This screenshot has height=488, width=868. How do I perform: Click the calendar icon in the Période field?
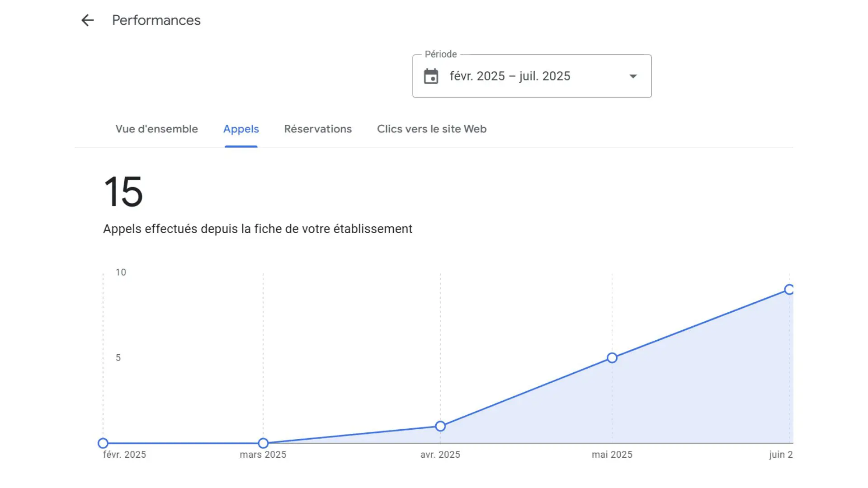[432, 76]
